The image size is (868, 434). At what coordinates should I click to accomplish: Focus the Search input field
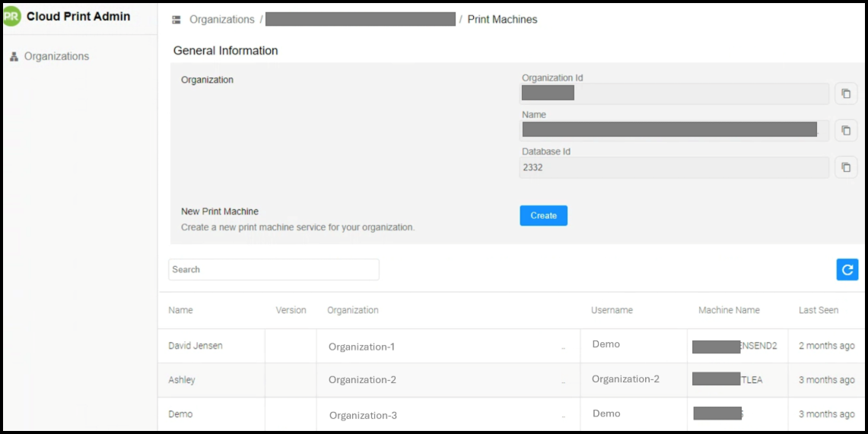[273, 270]
